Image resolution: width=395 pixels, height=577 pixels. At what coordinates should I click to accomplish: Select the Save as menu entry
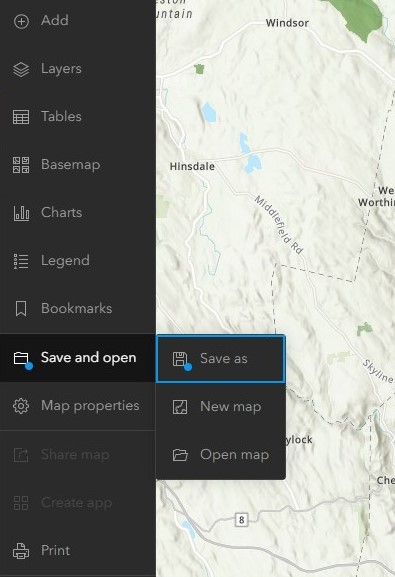221,359
